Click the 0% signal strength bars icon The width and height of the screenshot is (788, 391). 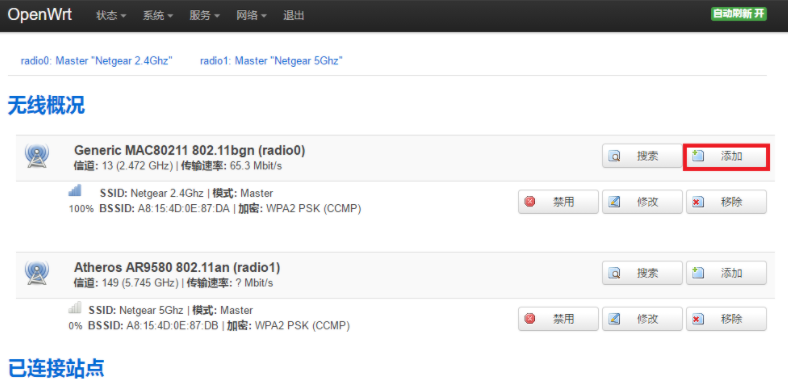[75, 307]
